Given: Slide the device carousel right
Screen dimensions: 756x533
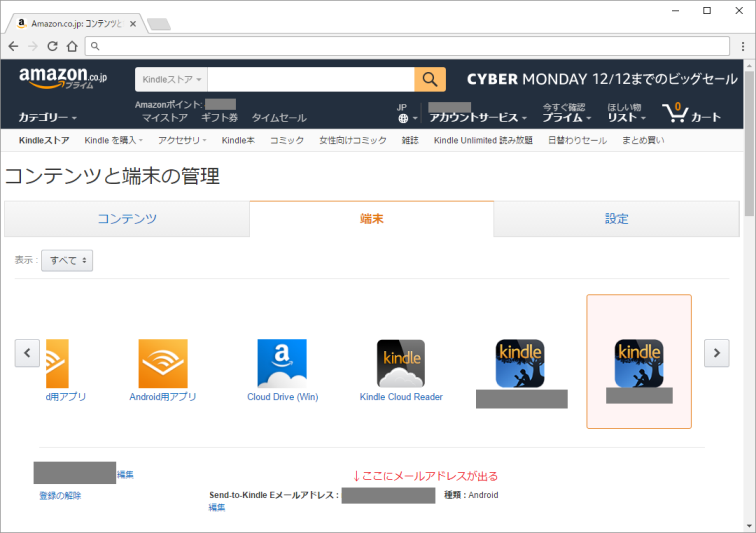Looking at the screenshot, I should coord(716,353).
